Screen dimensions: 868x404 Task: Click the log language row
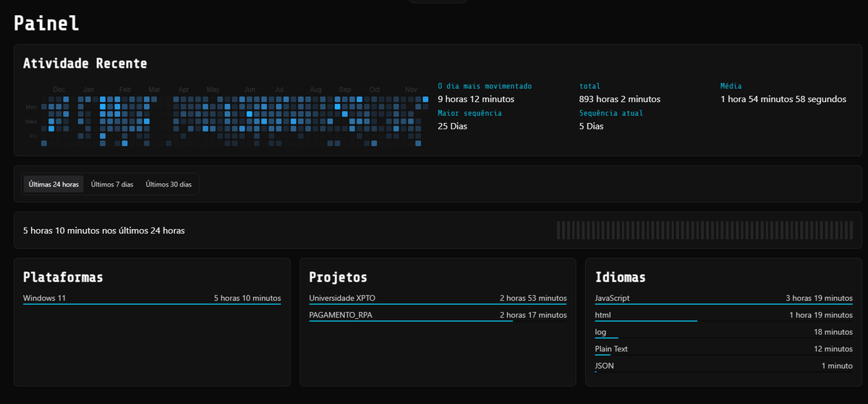coord(723,332)
